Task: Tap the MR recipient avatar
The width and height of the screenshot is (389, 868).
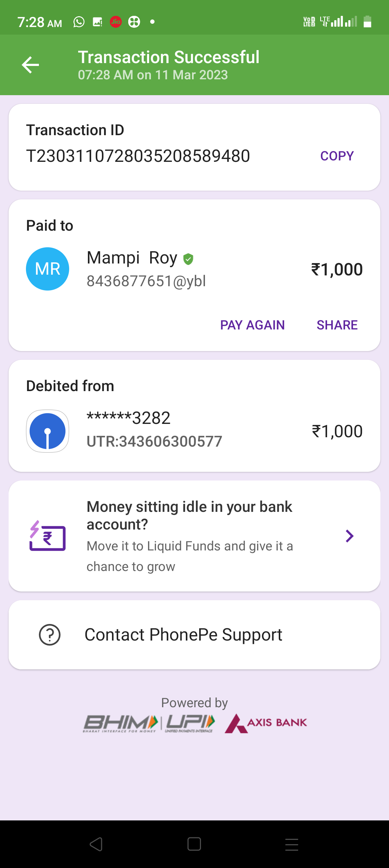Action: [x=48, y=269]
